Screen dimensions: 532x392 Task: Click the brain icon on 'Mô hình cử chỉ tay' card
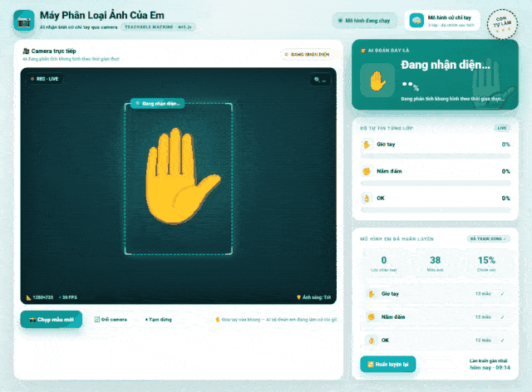tap(416, 20)
